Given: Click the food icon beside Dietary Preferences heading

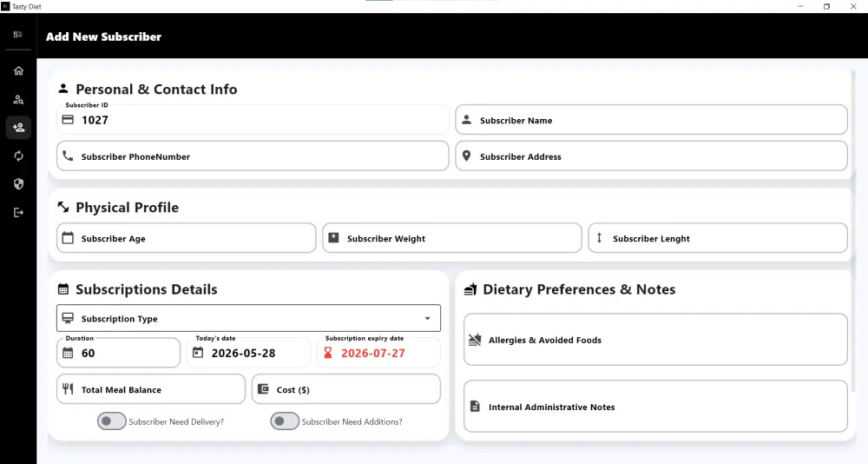Looking at the screenshot, I should pyautogui.click(x=470, y=288).
